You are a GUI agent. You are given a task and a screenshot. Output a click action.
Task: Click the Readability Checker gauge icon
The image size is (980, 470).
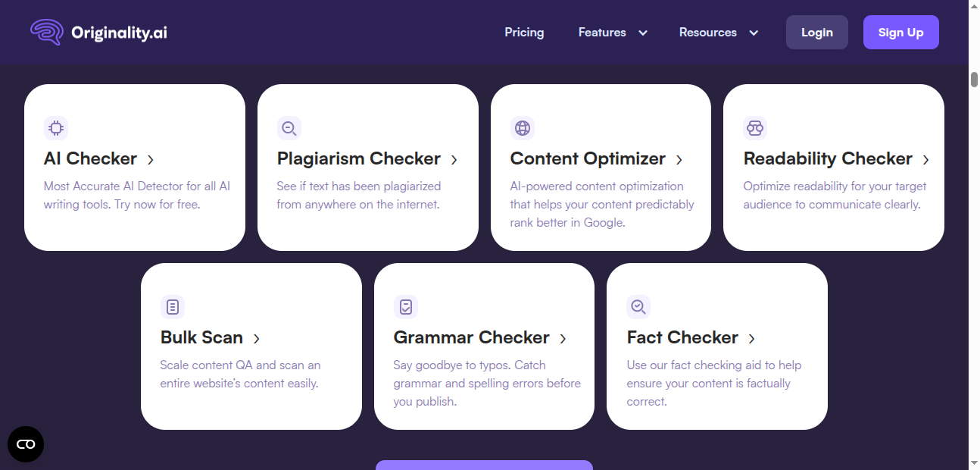click(x=755, y=128)
